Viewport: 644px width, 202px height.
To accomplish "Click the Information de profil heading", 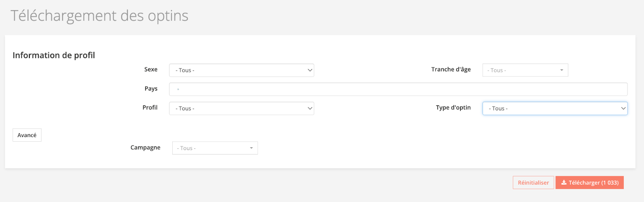I will 54,55.
